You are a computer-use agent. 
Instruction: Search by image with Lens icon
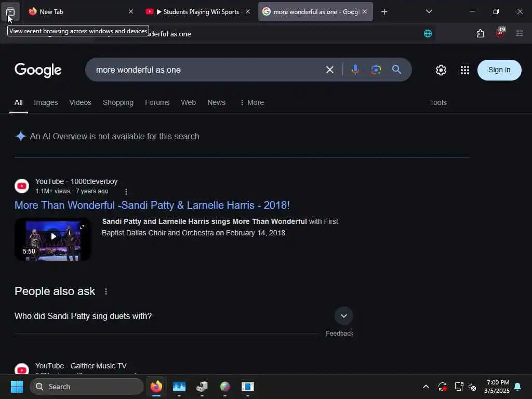(376, 70)
